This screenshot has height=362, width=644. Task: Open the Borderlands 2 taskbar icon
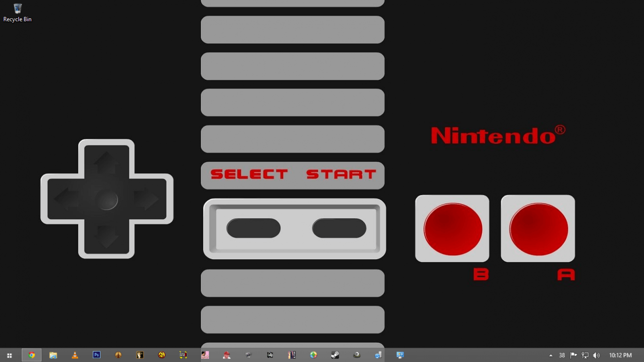[x=162, y=355]
